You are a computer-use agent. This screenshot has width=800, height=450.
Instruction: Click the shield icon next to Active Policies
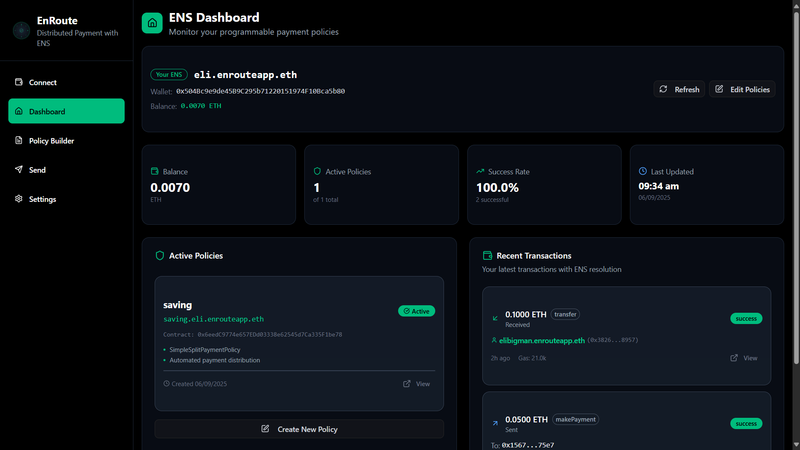coord(159,256)
